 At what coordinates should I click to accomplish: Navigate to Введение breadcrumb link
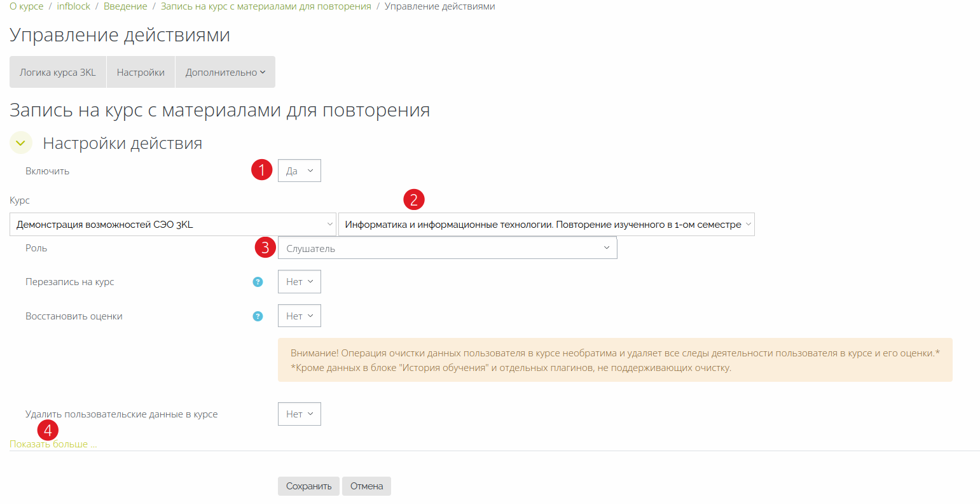[125, 6]
